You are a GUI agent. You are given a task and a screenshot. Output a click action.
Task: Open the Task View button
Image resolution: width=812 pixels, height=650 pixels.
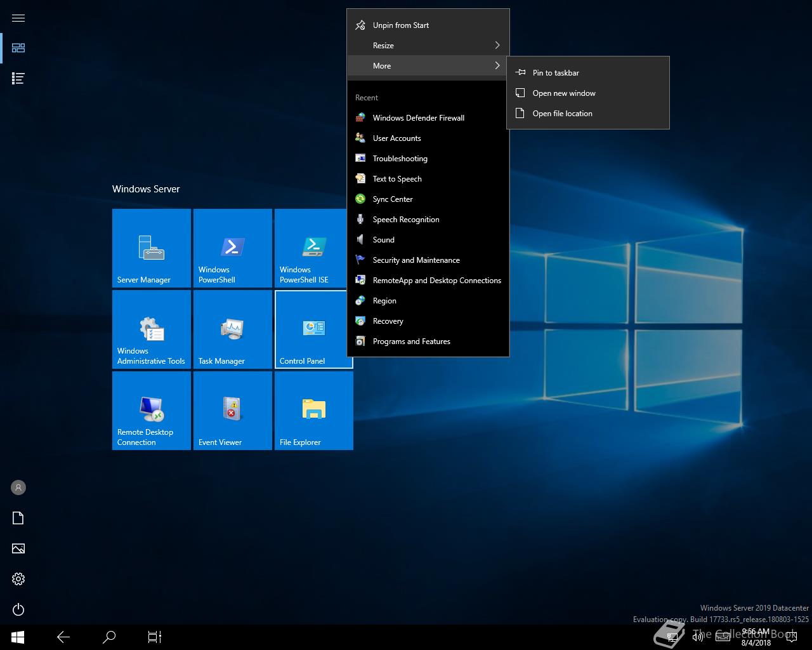tap(155, 637)
